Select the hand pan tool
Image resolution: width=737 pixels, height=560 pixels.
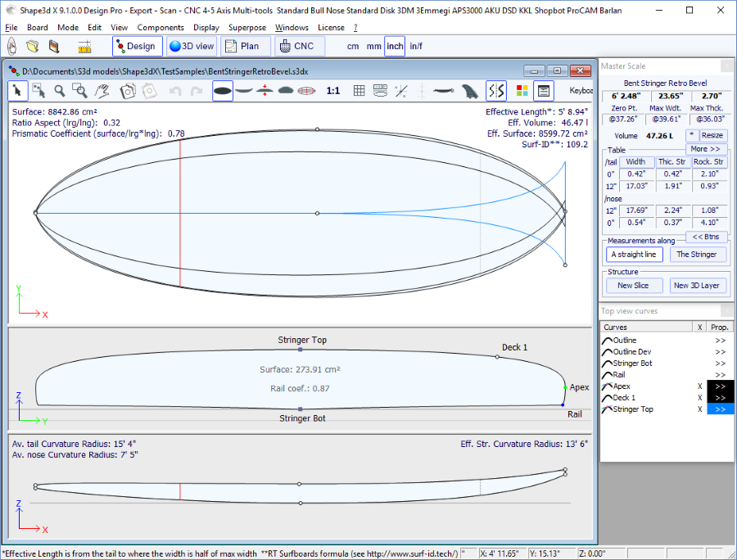tap(102, 91)
